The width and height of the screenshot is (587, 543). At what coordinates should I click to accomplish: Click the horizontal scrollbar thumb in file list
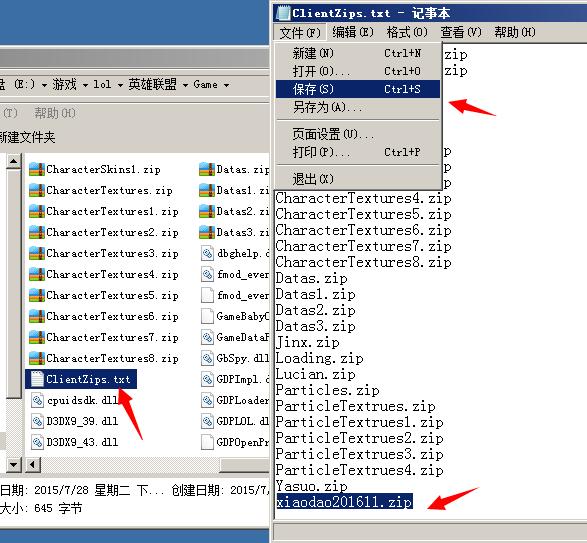(244, 465)
